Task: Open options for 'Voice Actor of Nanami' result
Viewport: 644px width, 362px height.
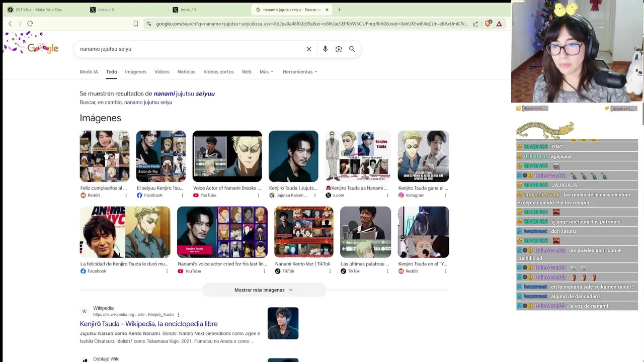Action: coord(259,195)
